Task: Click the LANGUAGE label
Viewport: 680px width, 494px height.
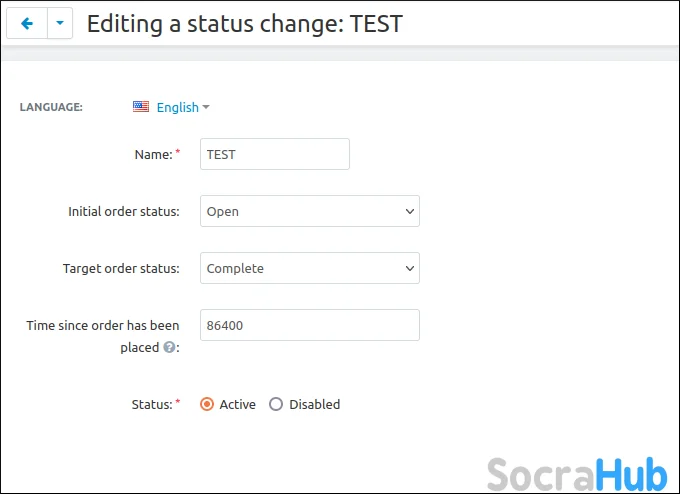Action: pyautogui.click(x=51, y=107)
